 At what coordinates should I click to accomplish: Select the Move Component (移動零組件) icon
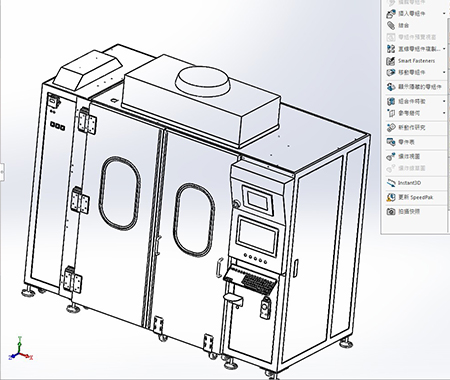pyautogui.click(x=391, y=72)
